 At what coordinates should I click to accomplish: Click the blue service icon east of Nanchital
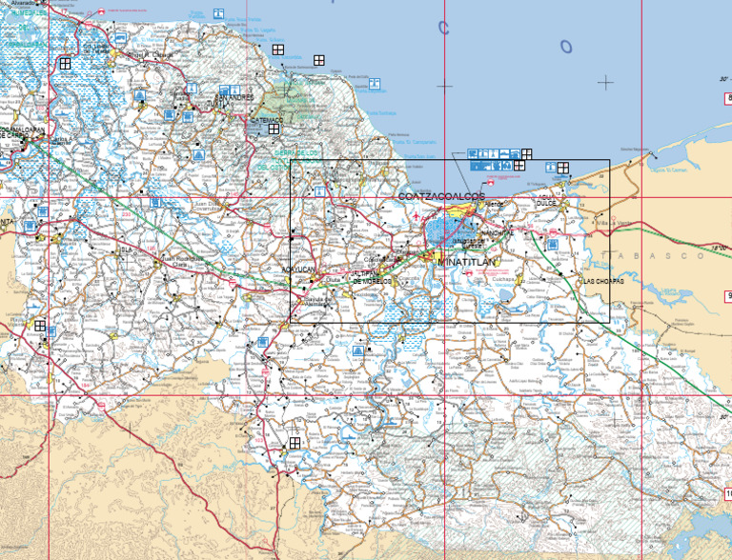pos(552,244)
